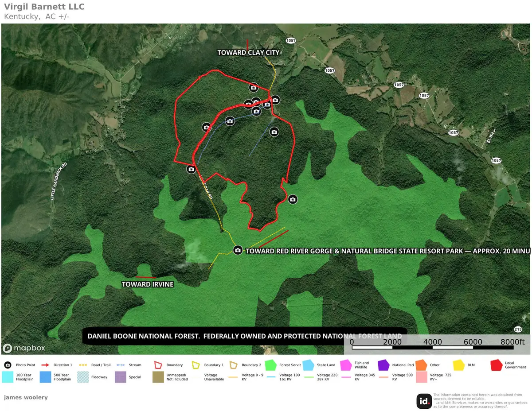Click the brown Unmapped/Not Included swatch

point(158,377)
